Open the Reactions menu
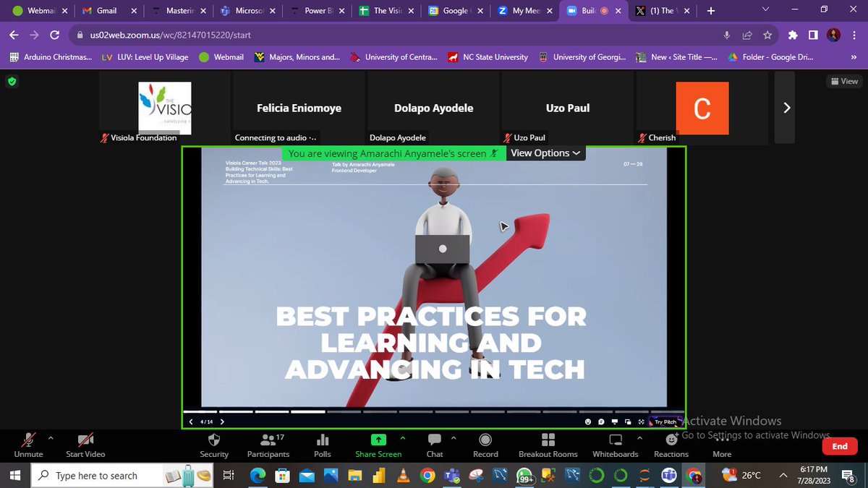This screenshot has height=488, width=868. click(x=671, y=445)
